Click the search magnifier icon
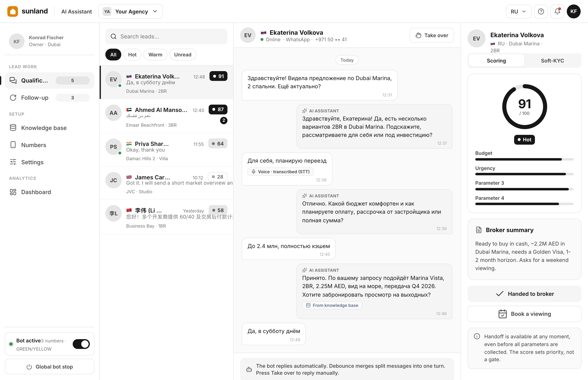Image resolution: width=588 pixels, height=380 pixels. pyautogui.click(x=113, y=37)
